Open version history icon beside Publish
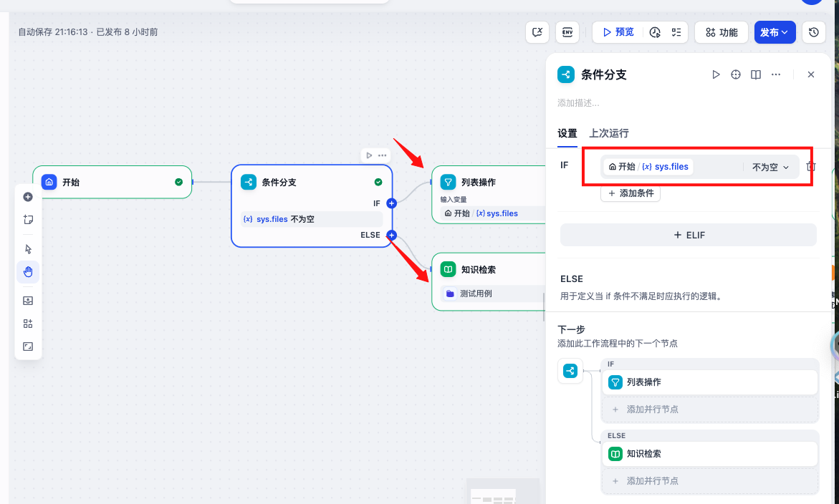This screenshot has width=839, height=504. click(814, 32)
